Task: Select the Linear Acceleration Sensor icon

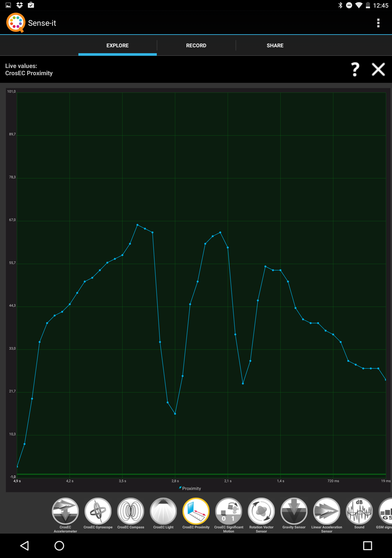Action: point(327,511)
